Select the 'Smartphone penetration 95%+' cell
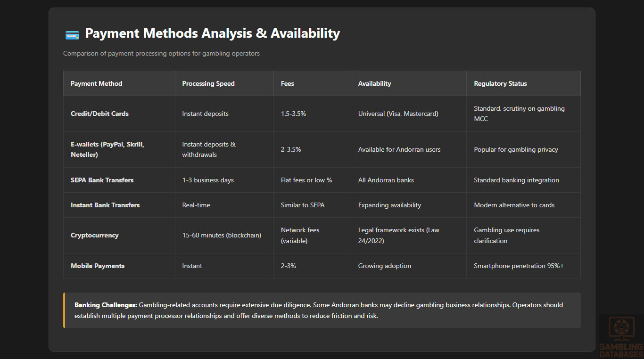This screenshot has width=644, height=359. coord(519,266)
